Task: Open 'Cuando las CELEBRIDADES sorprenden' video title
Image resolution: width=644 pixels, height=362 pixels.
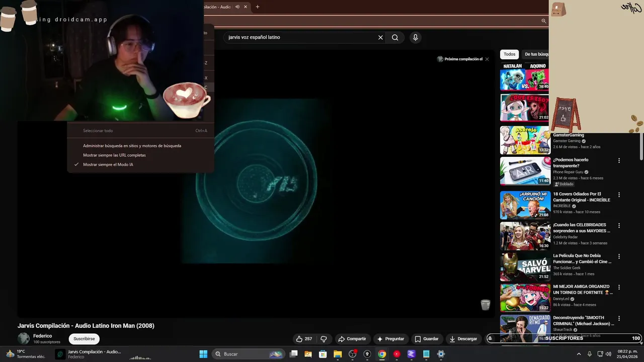Action: 581,228
